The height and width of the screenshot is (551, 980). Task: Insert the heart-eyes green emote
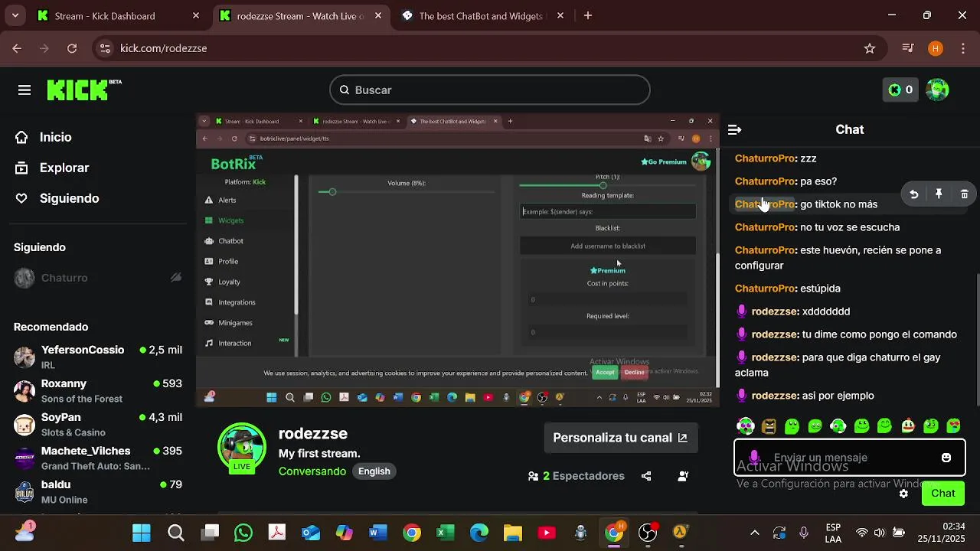point(954,425)
